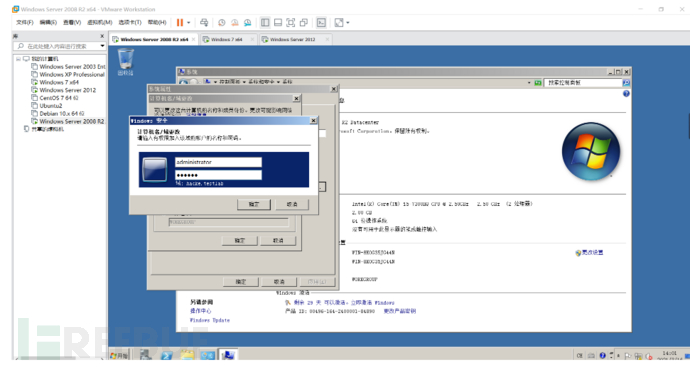Click the stretch guest display icon
690x367 pixels.
338,22
